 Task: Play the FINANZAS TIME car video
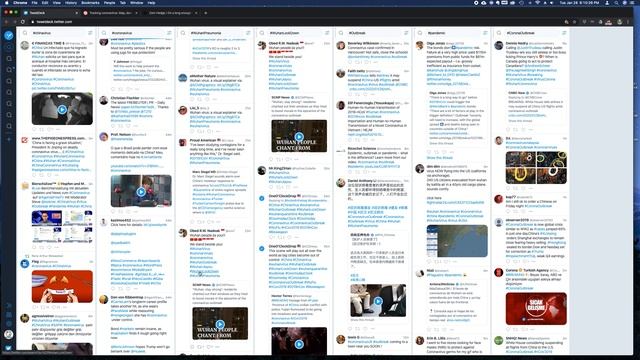pos(62,109)
